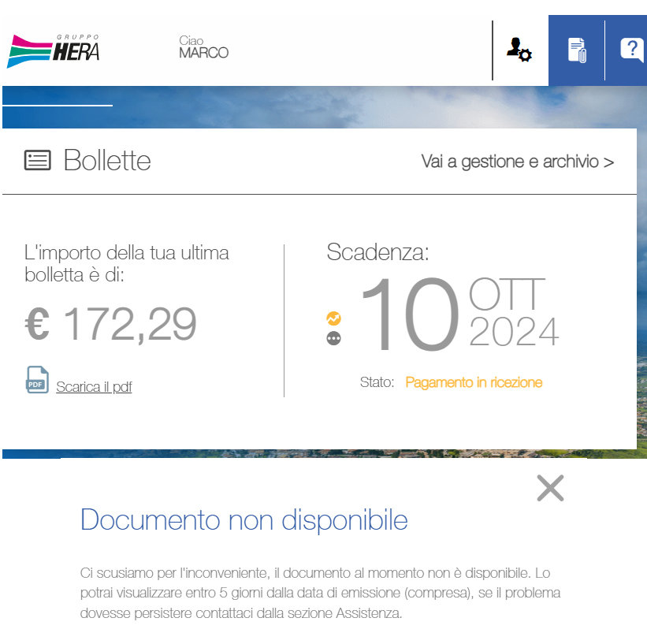
Task: Open the help question mark icon
Action: [631, 50]
